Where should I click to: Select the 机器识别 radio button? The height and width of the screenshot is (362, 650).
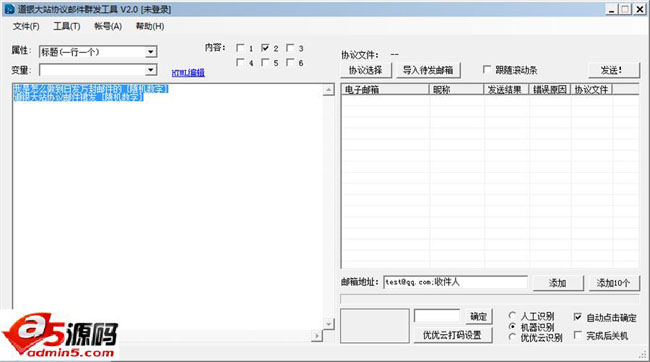tap(513, 326)
